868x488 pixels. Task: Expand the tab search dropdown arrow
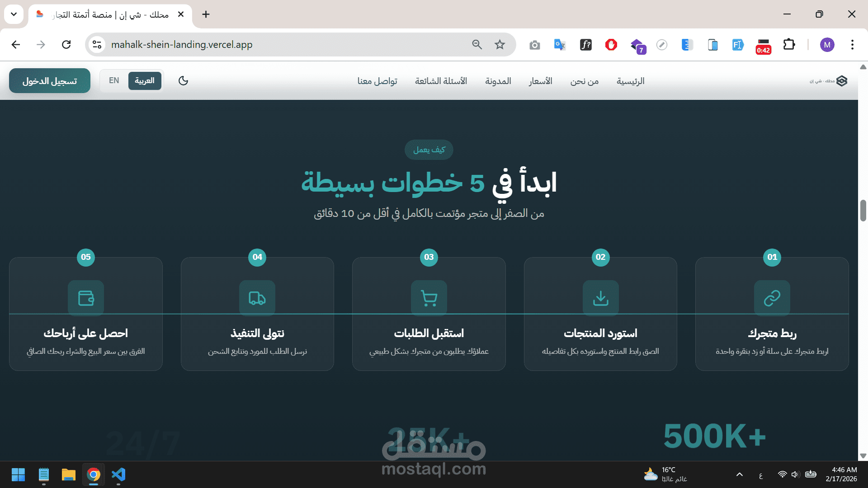tap(14, 14)
